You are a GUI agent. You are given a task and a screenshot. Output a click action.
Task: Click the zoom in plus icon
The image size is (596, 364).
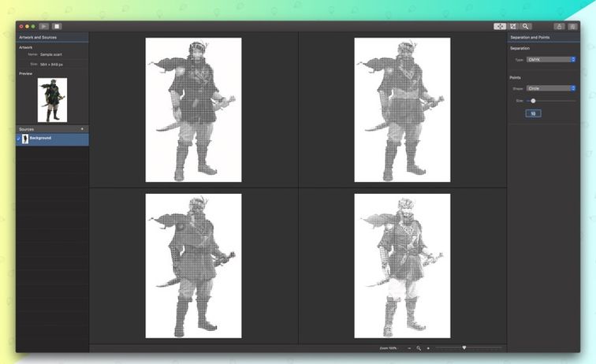point(428,347)
